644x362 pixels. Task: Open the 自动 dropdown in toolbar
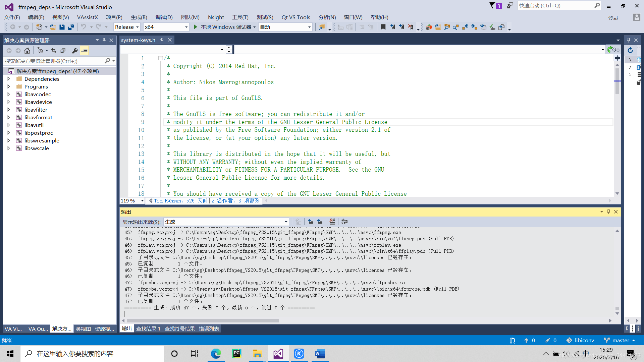pos(285,27)
